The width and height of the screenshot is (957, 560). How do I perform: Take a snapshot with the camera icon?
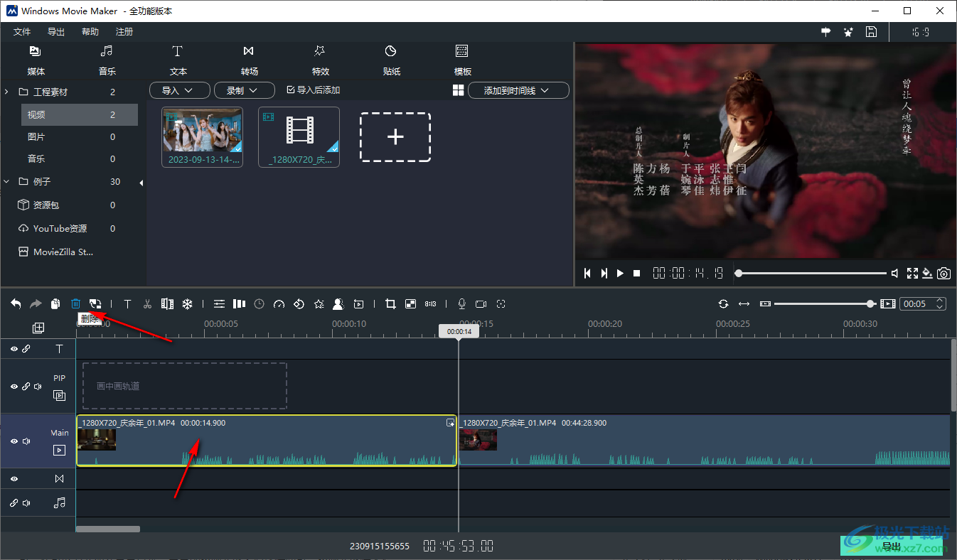coord(944,273)
